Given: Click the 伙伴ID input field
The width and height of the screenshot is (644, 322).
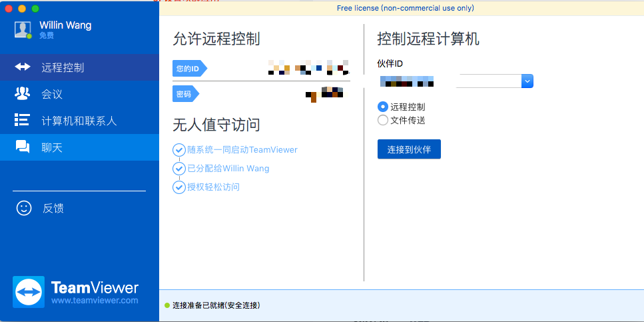Looking at the screenshot, I should tap(450, 81).
